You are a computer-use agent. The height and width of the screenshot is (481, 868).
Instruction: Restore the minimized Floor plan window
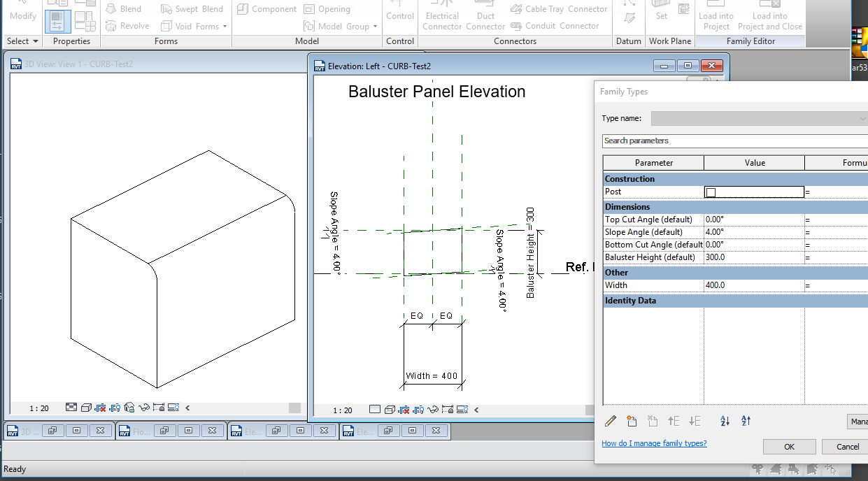tap(164, 431)
